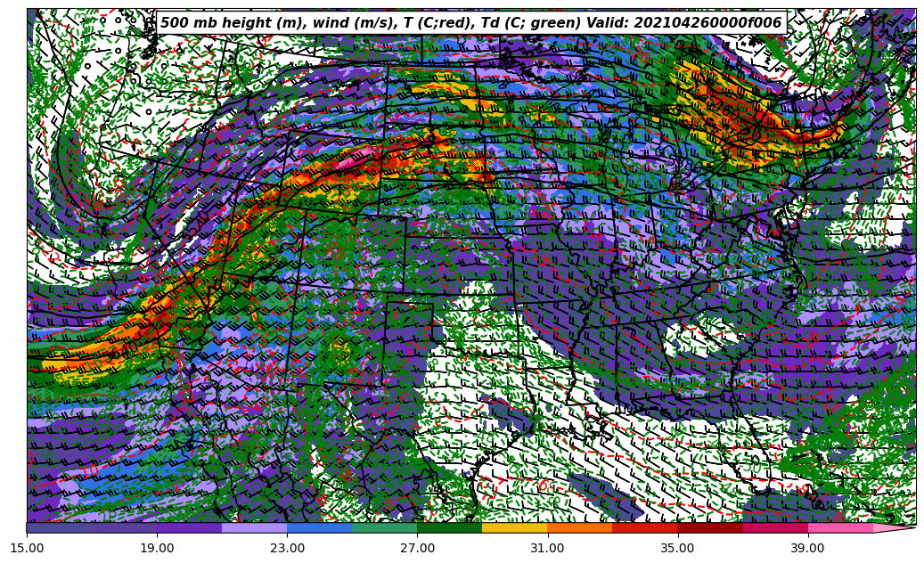Pick the yellow colorbar segment
The image size is (924, 563).
(x=515, y=528)
